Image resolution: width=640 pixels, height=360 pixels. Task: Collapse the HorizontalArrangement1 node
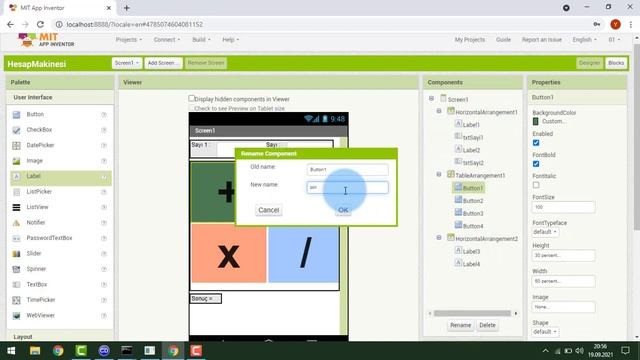tap(439, 111)
